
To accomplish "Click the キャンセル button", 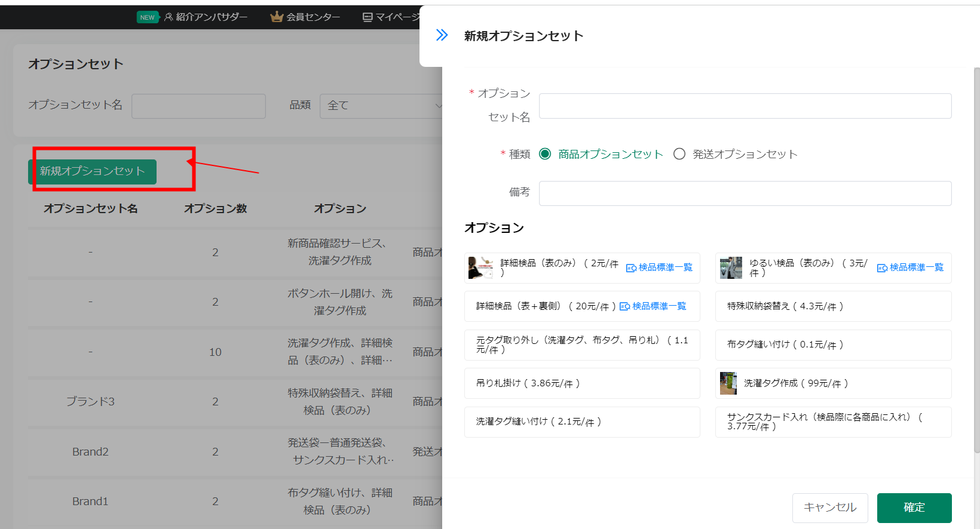I will pyautogui.click(x=830, y=508).
